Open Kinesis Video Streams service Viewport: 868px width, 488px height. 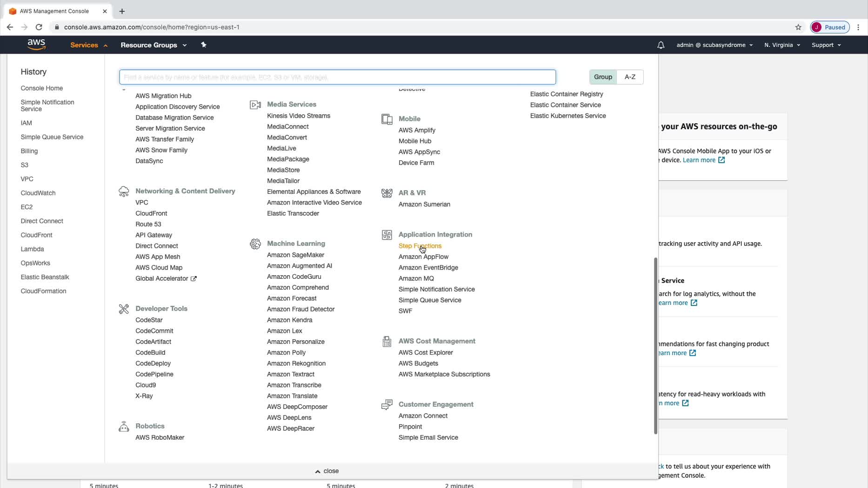click(299, 116)
